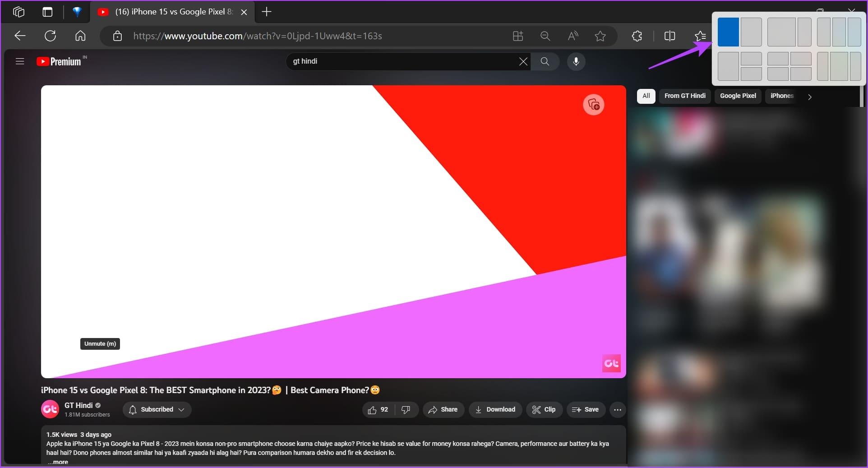Select the "Google Pixel" chip
Screen dimensions: 868x468
pyautogui.click(x=738, y=96)
